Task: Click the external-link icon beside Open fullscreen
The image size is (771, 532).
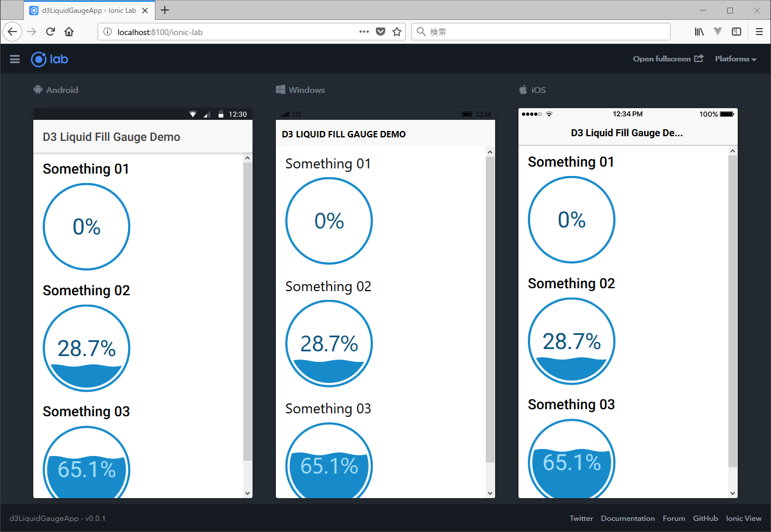Action: [699, 58]
